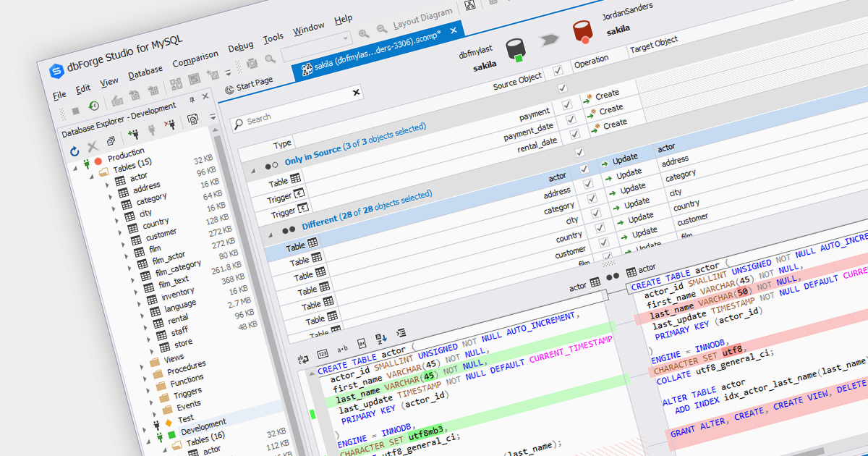Viewport: 868px width, 456px height.
Task: Collapse the Production connection node
Action: 75,167
